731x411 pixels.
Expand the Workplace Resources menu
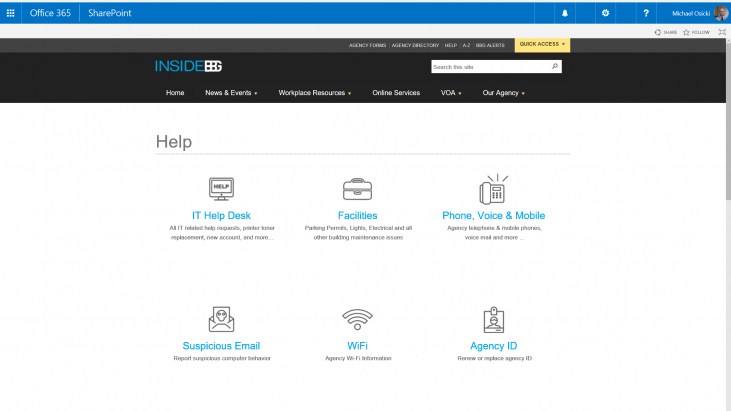point(315,93)
